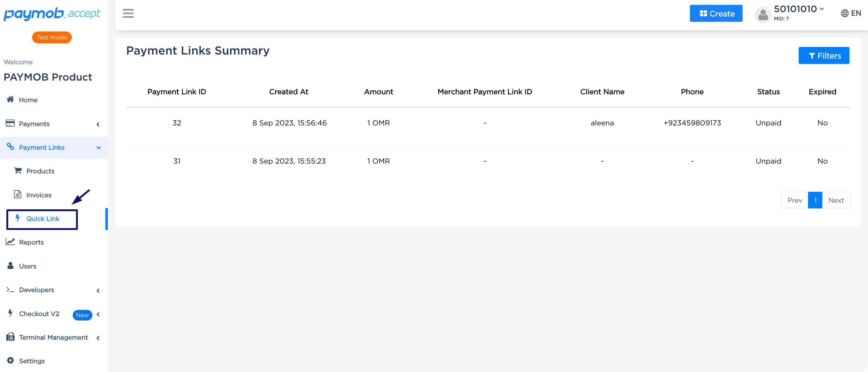Screen dimensions: 868x372
Task: Open Settings via the gear icon
Action: click(10, 360)
